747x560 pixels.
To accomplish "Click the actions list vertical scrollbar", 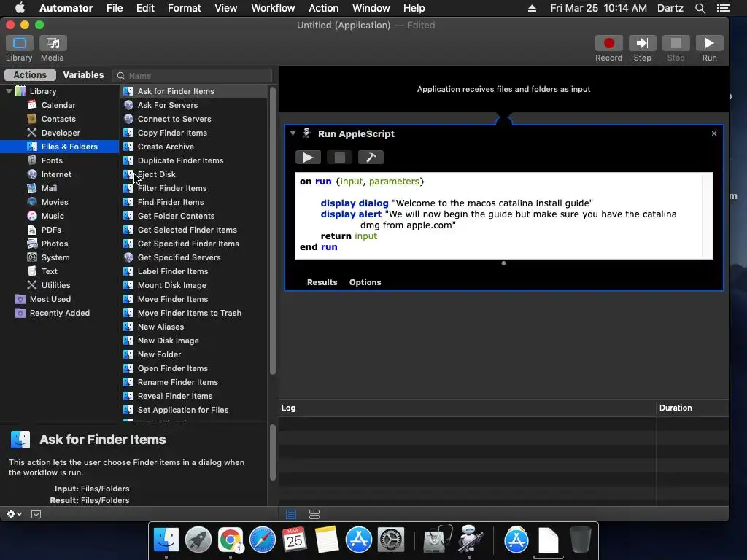I will coord(273,231).
